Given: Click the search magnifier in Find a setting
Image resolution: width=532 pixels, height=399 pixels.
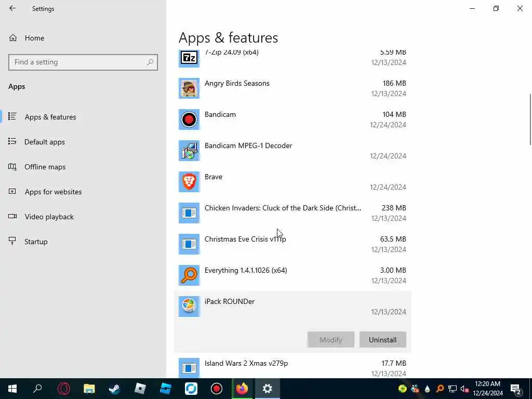Looking at the screenshot, I should click(x=150, y=62).
